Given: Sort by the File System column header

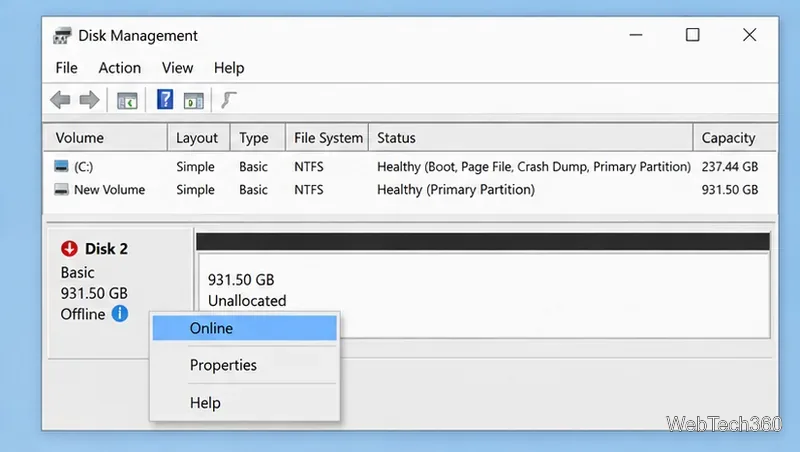Looking at the screenshot, I should 327,138.
